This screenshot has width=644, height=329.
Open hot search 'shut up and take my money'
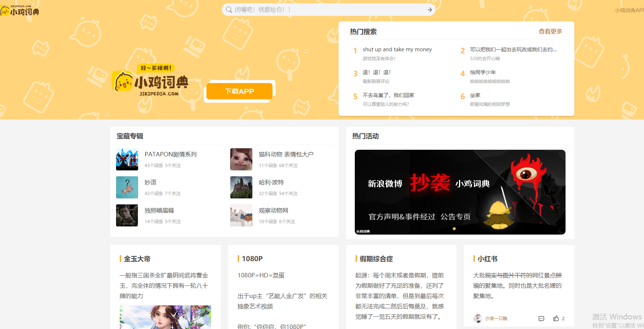coord(397,49)
